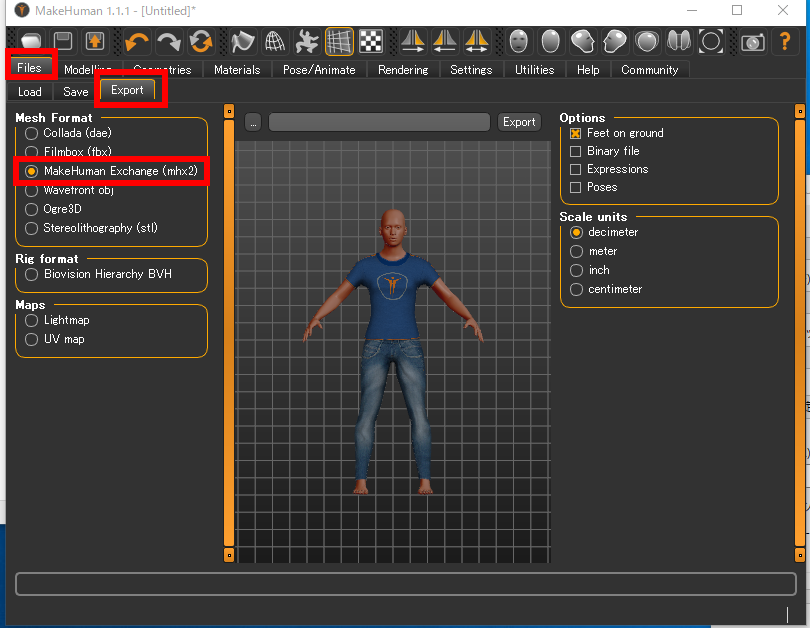Image resolution: width=810 pixels, height=628 pixels.
Task: Select Biovision Hierarchy BVH rig format
Action: [x=98, y=274]
